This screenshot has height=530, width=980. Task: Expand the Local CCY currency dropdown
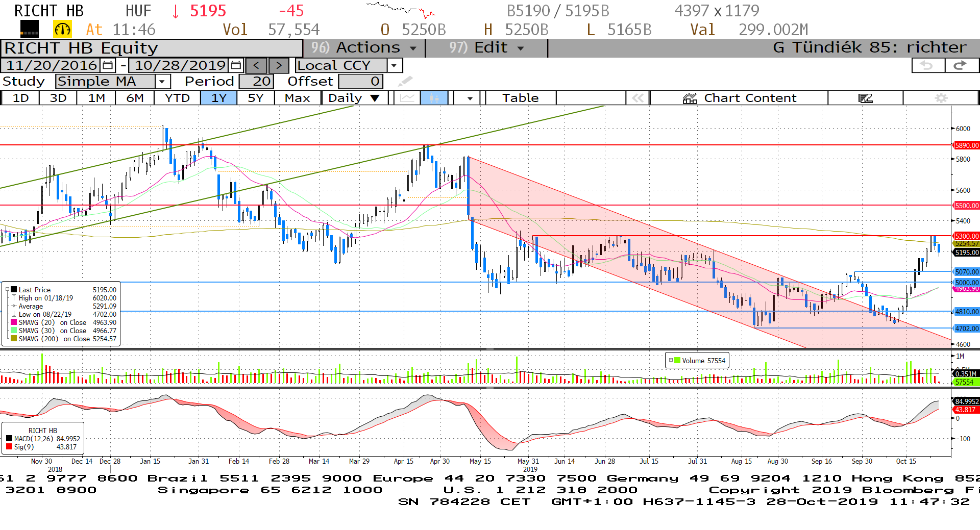point(394,65)
